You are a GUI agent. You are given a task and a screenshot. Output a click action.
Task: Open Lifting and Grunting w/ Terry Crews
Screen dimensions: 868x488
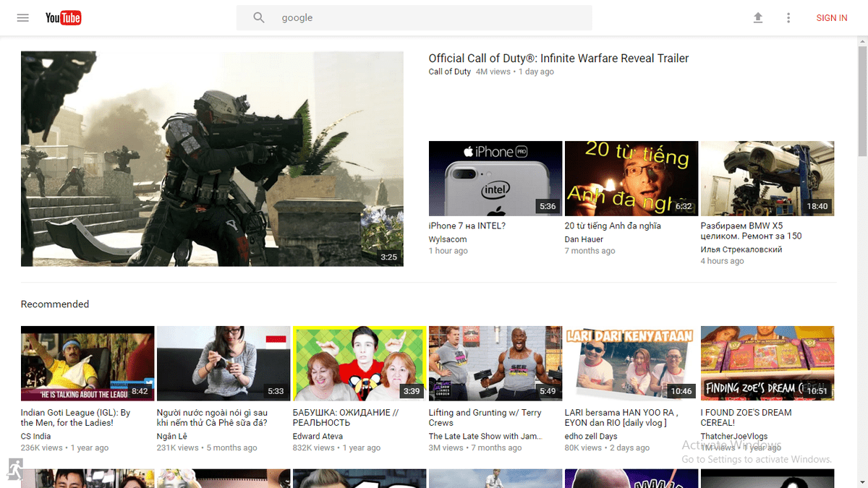(x=485, y=418)
